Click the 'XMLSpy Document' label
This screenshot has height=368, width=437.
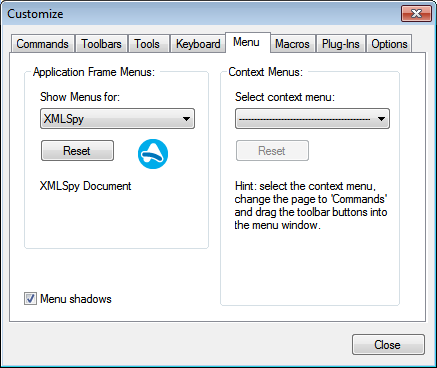coord(85,186)
